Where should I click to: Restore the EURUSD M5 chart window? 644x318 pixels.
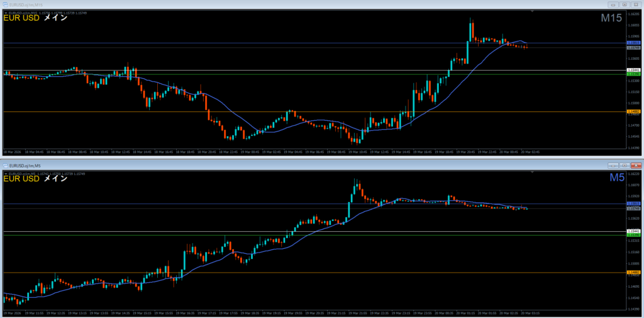click(625, 165)
